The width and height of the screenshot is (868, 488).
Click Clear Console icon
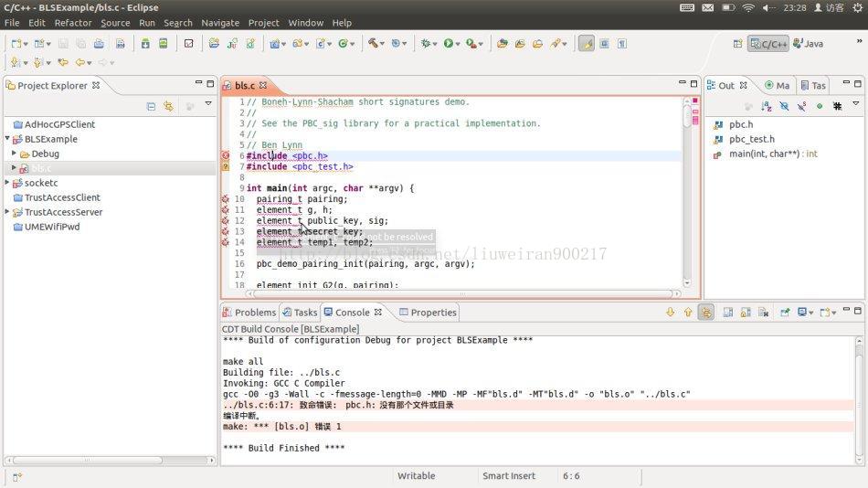coord(764,313)
